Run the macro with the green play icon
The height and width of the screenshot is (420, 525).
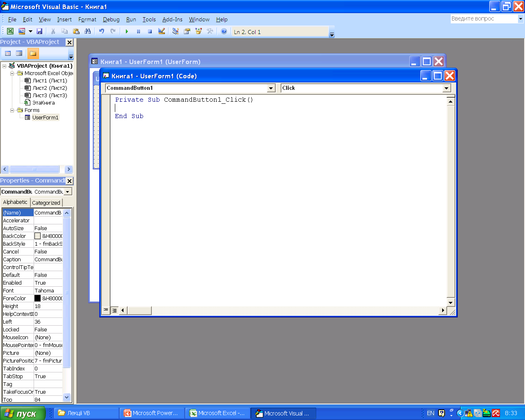pos(127,31)
